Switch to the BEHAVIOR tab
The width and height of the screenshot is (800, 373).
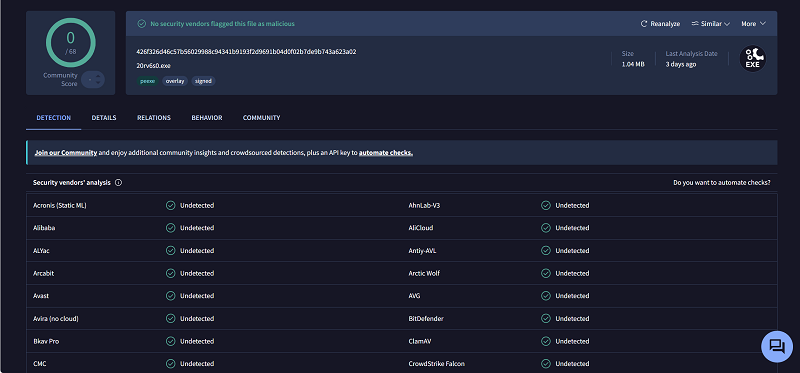tap(207, 117)
